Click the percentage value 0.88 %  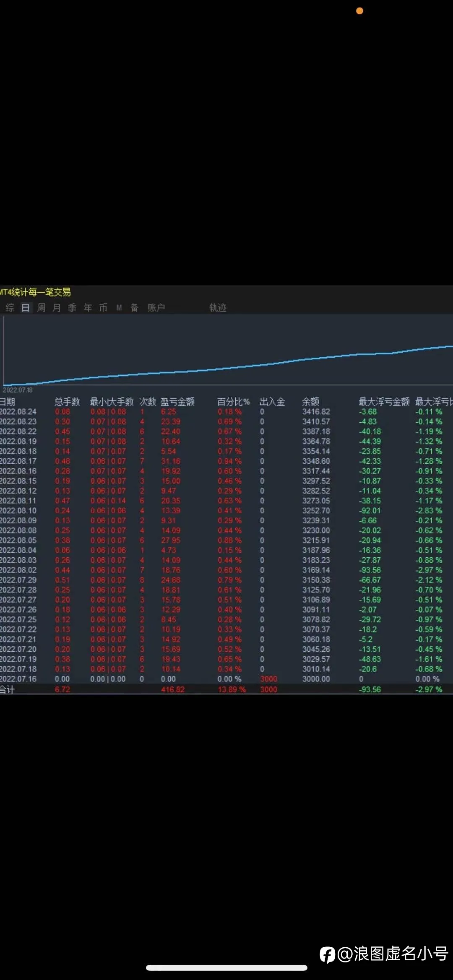[x=230, y=540]
